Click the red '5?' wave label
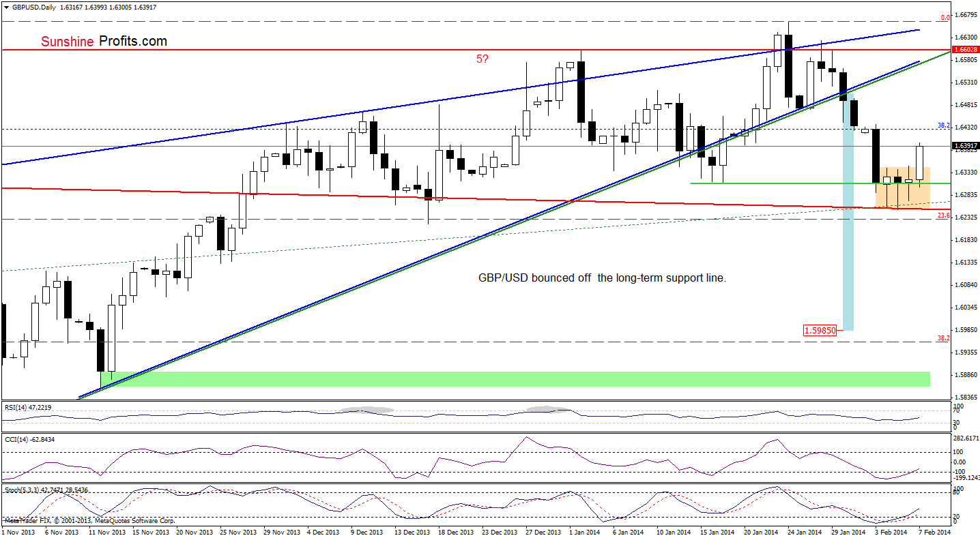Image resolution: width=980 pixels, height=538 pixels. tap(482, 59)
